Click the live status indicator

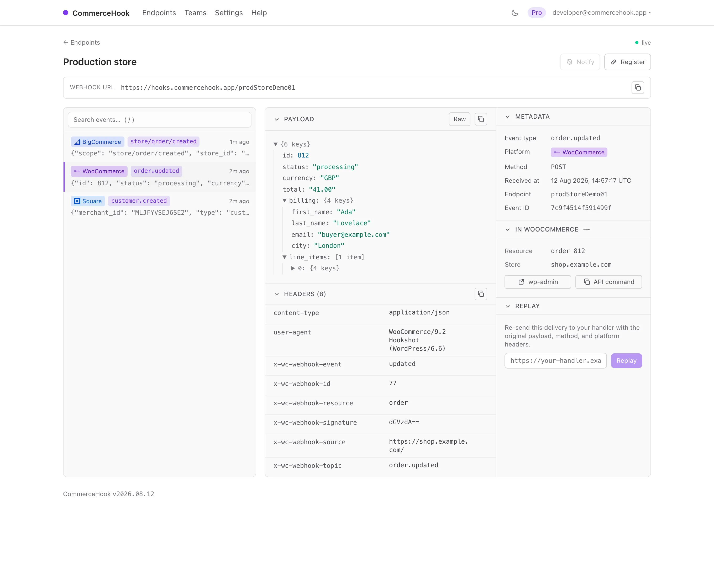pyautogui.click(x=643, y=43)
